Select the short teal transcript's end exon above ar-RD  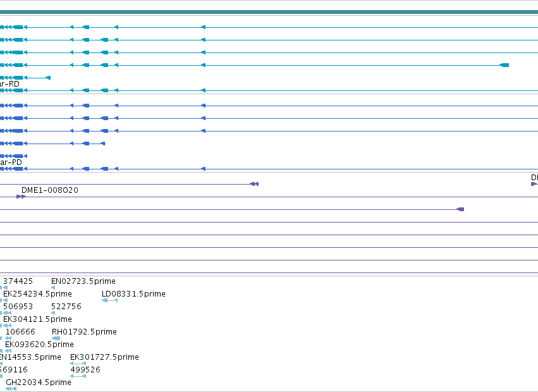49,78
